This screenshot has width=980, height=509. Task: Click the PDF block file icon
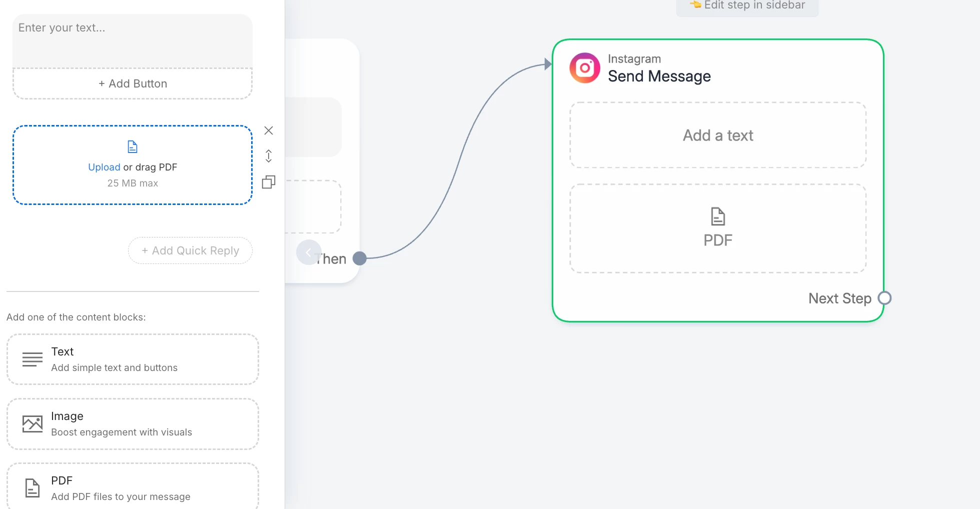click(x=33, y=488)
